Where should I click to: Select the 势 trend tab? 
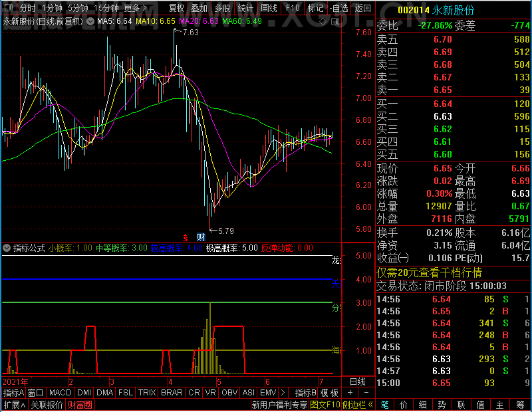(442, 405)
